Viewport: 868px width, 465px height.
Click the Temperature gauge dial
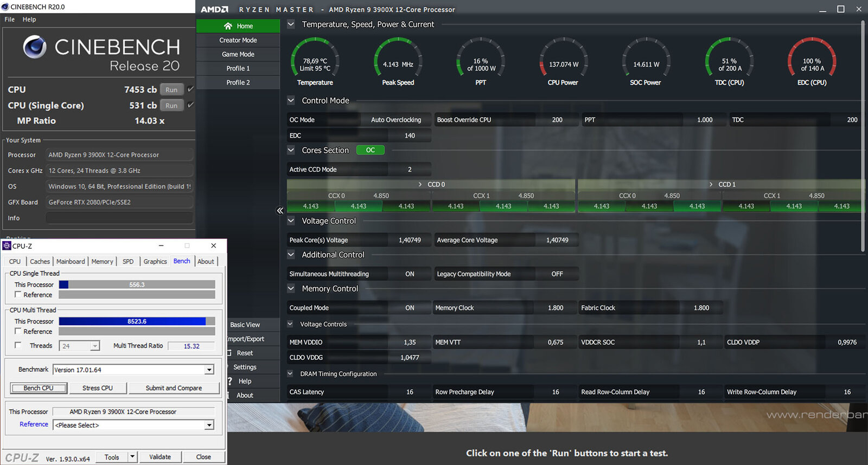click(315, 57)
